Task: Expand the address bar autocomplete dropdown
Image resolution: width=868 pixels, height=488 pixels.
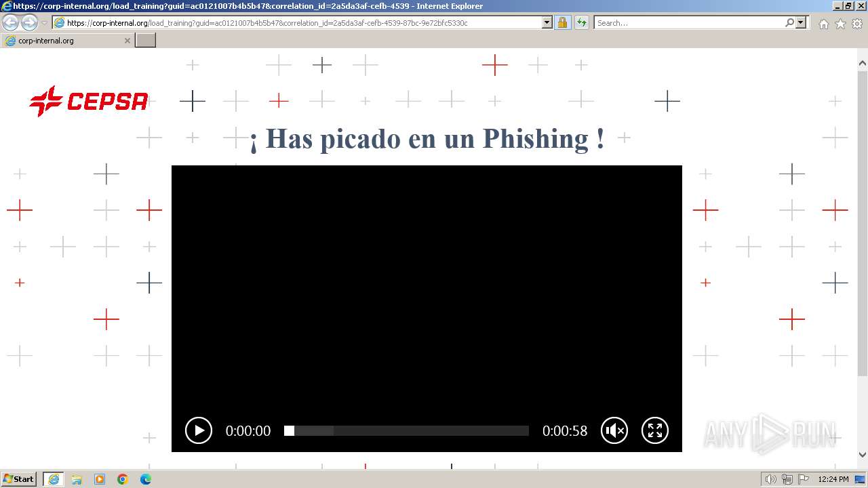Action: [x=547, y=23]
